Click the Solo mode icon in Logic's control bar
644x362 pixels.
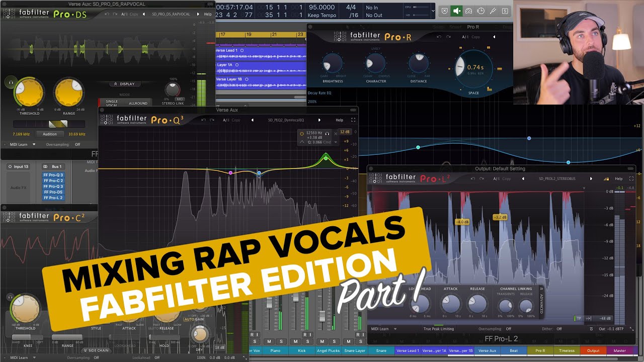click(505, 11)
